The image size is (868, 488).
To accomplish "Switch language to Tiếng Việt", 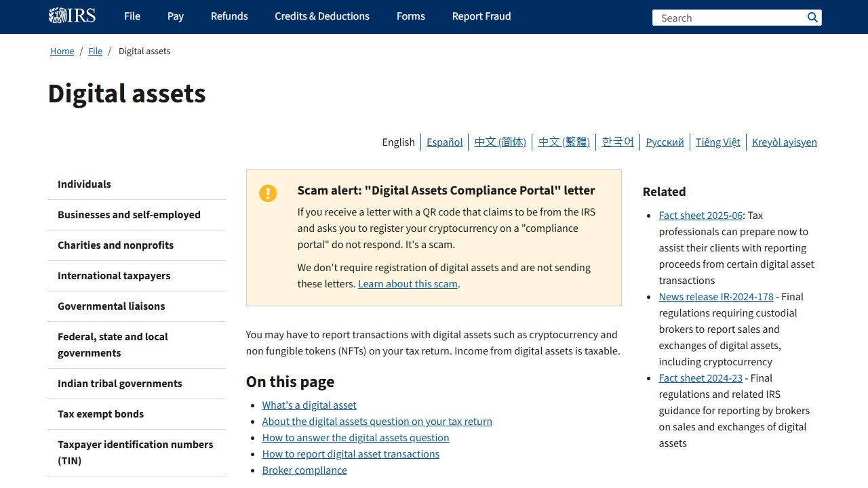I will click(717, 142).
